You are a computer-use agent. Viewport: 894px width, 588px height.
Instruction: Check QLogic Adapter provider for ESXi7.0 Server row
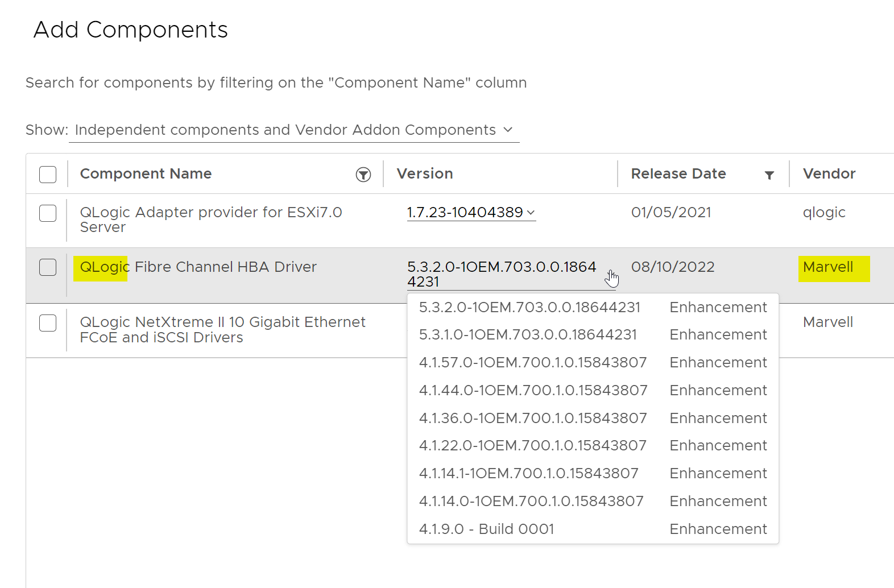coord(48,213)
